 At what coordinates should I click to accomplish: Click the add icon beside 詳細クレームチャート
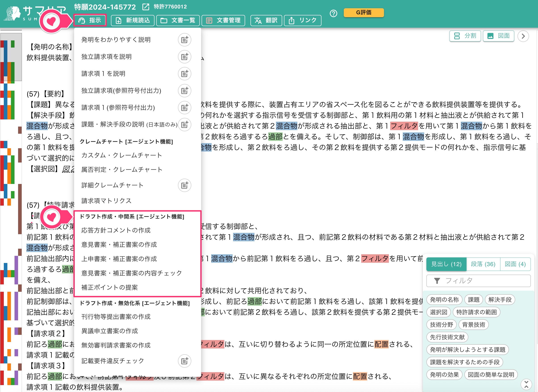pos(184,185)
